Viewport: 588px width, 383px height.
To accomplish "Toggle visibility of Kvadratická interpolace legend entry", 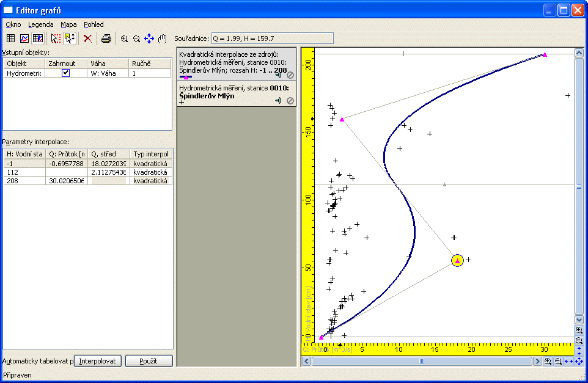I will point(279,76).
